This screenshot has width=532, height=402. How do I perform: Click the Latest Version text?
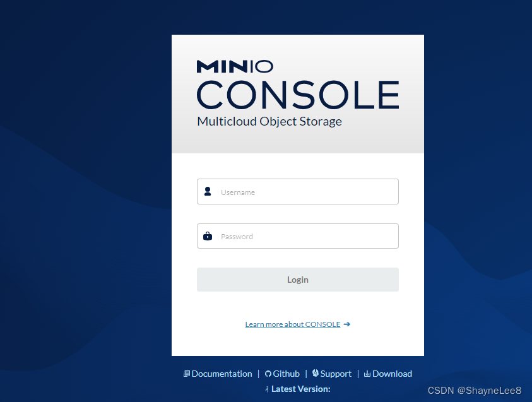(300, 389)
